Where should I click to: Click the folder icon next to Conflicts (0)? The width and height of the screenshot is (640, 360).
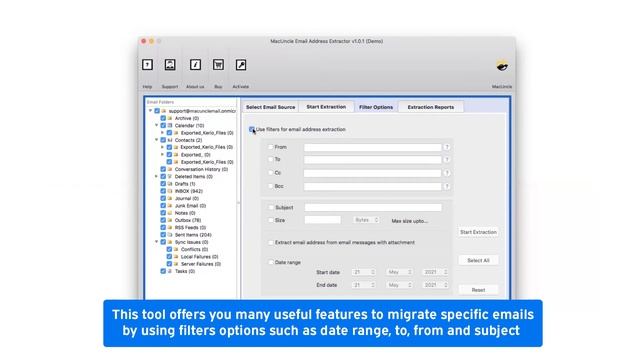click(176, 249)
